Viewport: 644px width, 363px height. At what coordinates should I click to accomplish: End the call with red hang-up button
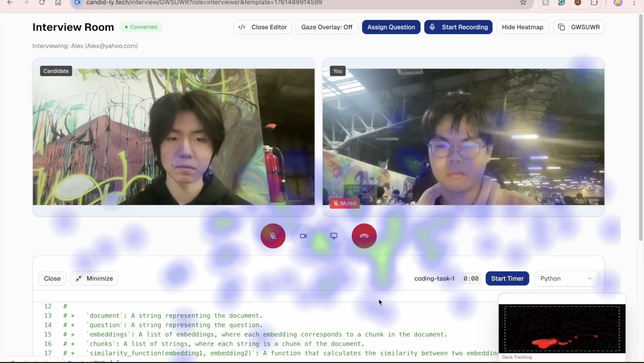tap(364, 236)
